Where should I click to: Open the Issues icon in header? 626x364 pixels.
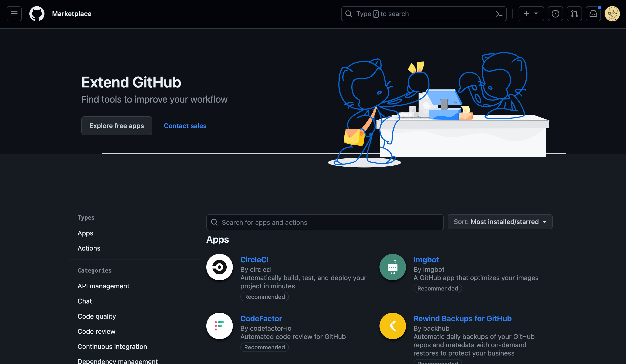coord(555,14)
